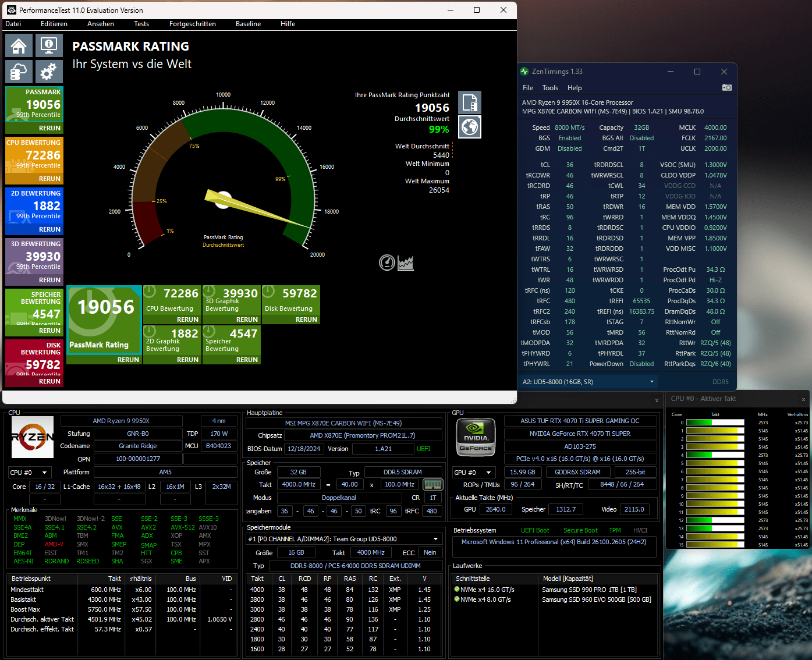The height and width of the screenshot is (660, 812).
Task: Click the cloud upload baseline icon
Action: tap(19, 72)
